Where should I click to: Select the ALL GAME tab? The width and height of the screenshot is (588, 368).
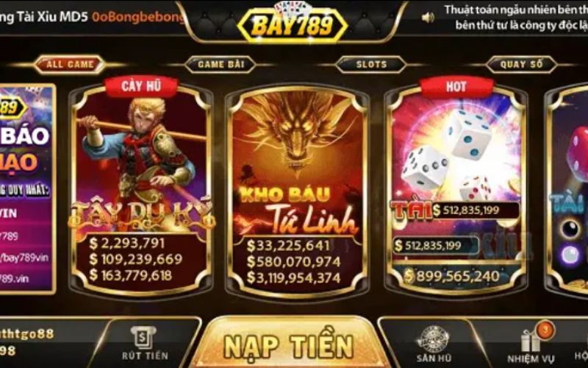tap(69, 64)
